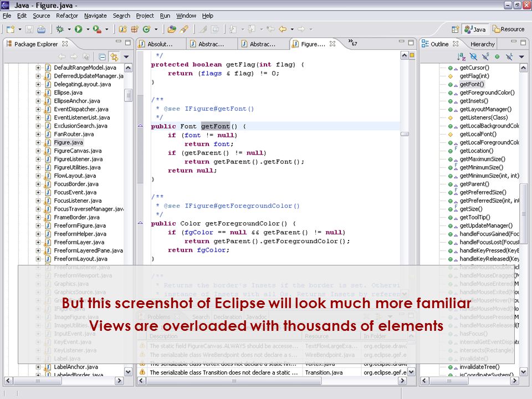Toggle Hide Static Members in Outline

pyautogui.click(x=485, y=57)
